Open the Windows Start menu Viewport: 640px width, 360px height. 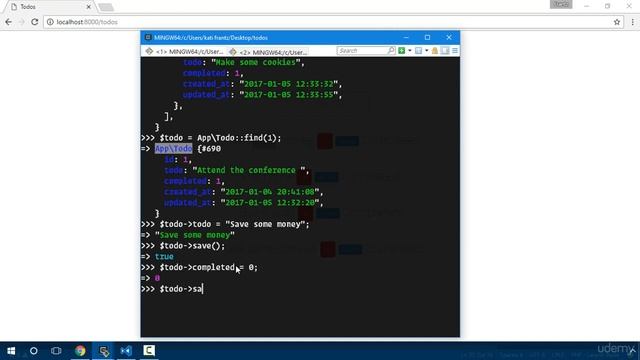(x=11, y=351)
